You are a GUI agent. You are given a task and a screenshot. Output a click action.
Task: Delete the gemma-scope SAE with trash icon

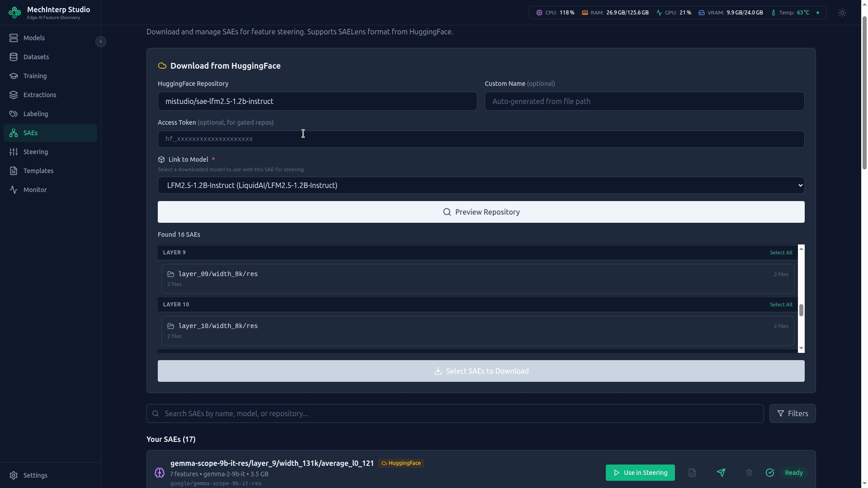point(749,473)
